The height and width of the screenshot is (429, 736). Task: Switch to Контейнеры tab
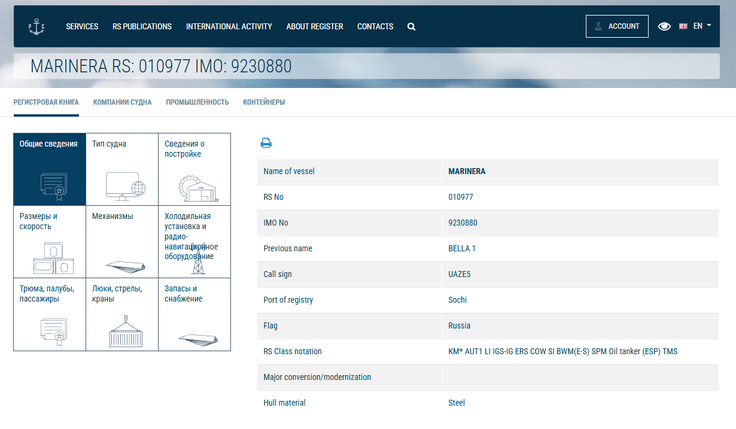[264, 102]
